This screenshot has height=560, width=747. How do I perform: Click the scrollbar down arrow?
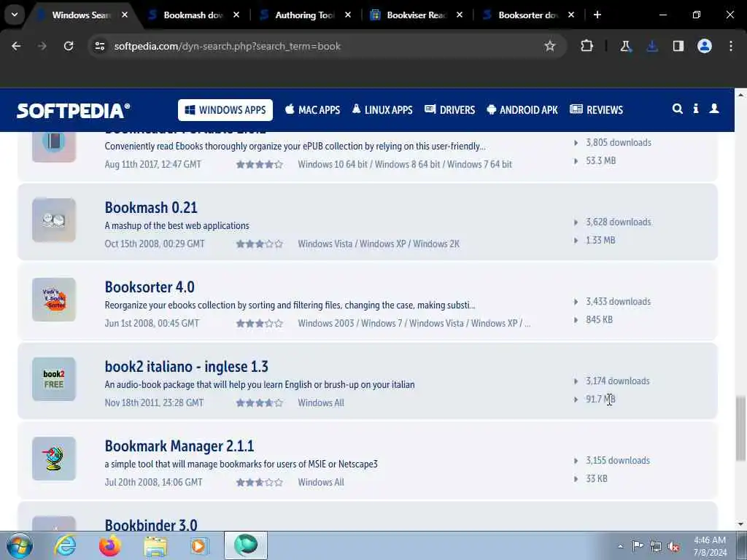click(740, 524)
